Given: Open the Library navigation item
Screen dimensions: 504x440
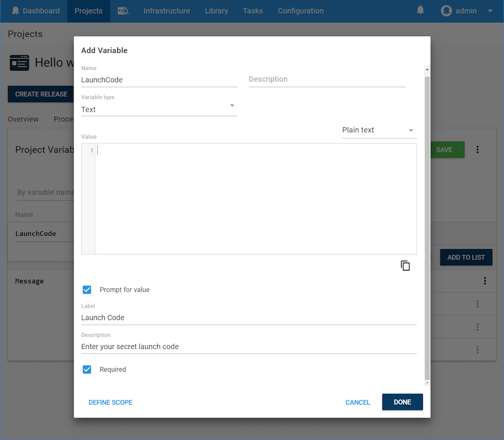Looking at the screenshot, I should pyautogui.click(x=216, y=11).
